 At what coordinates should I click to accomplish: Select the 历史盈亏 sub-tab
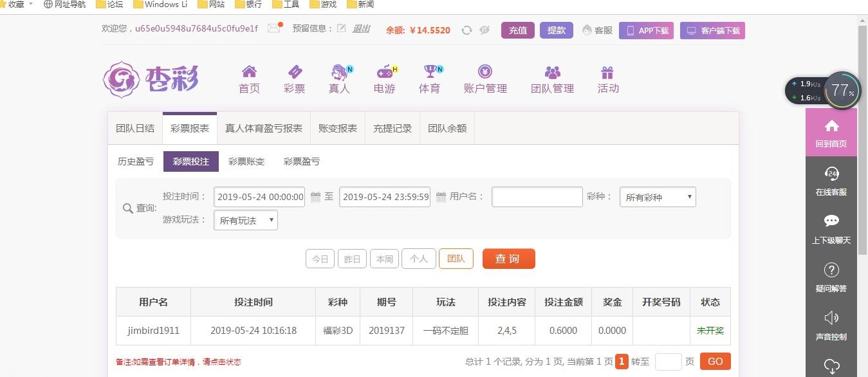135,161
